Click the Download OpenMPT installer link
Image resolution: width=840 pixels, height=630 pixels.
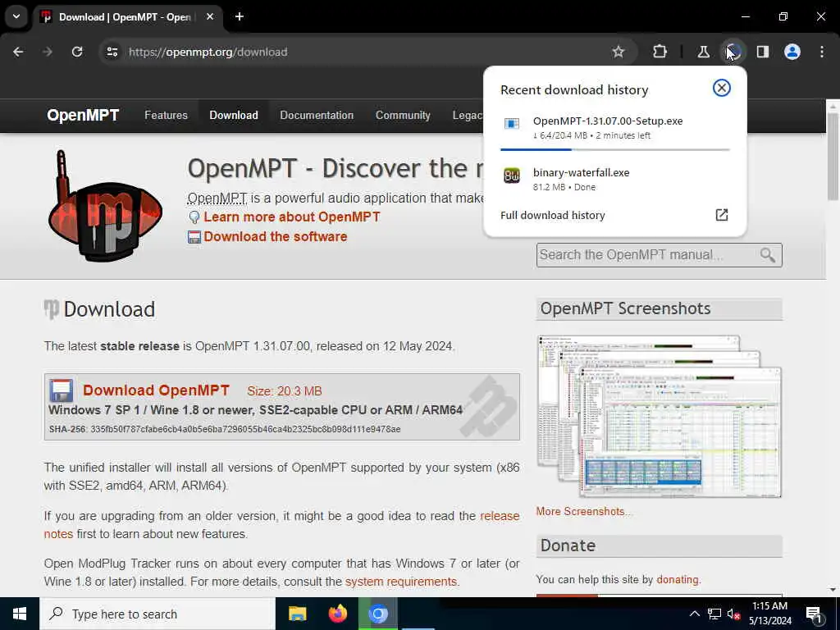point(156,390)
